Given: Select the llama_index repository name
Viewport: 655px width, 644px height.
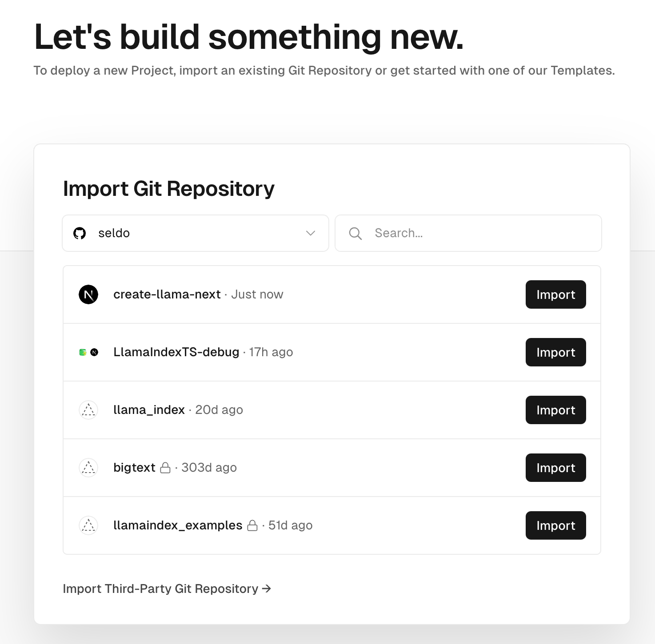Looking at the screenshot, I should 149,410.
